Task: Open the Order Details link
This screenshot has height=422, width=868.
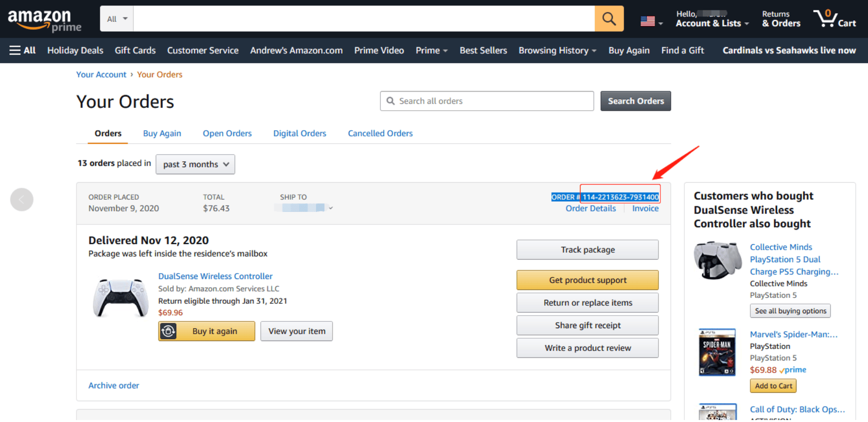Action: click(590, 209)
